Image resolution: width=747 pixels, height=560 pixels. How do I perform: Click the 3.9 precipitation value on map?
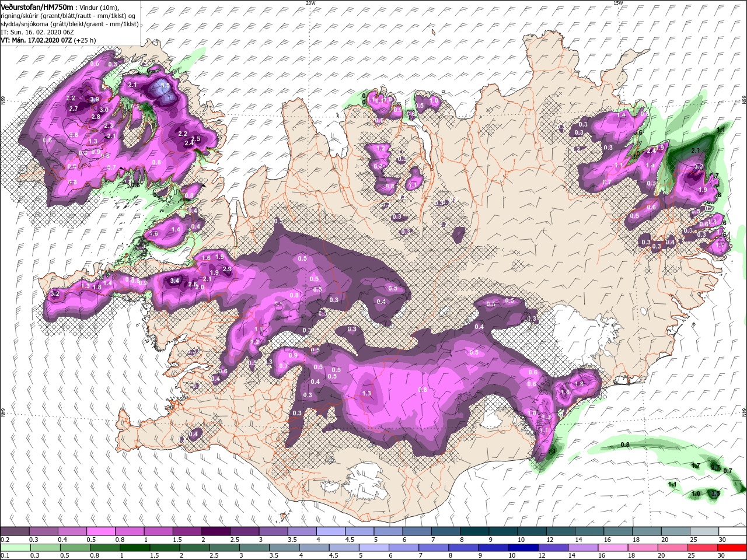(95, 100)
